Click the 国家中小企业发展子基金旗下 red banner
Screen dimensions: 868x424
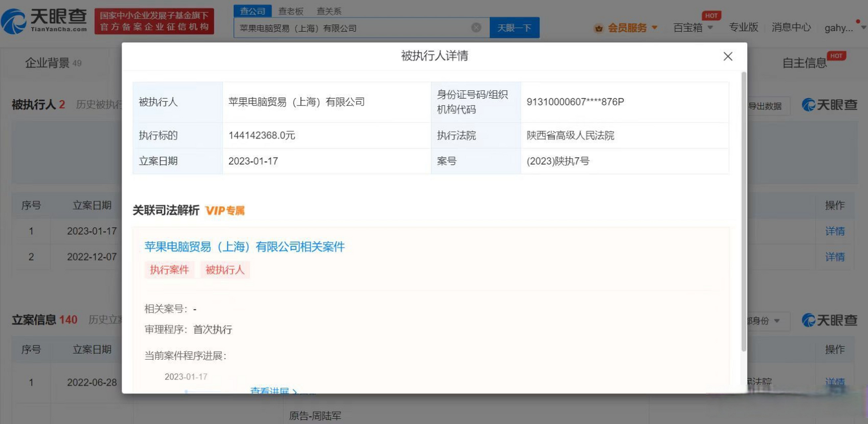(x=154, y=21)
